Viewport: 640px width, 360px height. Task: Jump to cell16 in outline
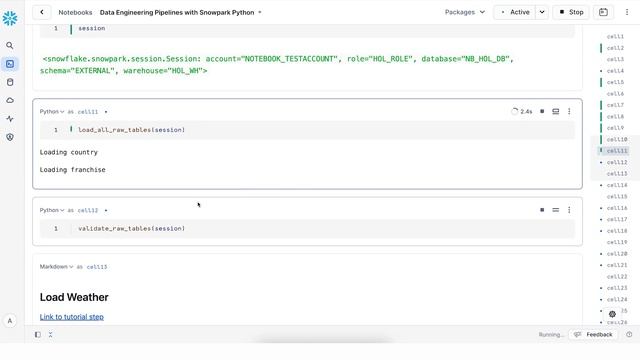(617, 208)
